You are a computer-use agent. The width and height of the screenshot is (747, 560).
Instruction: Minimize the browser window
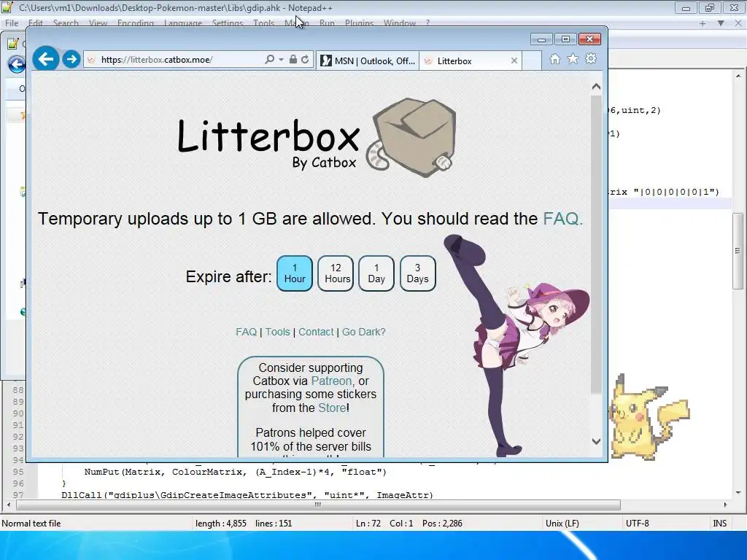pos(541,39)
